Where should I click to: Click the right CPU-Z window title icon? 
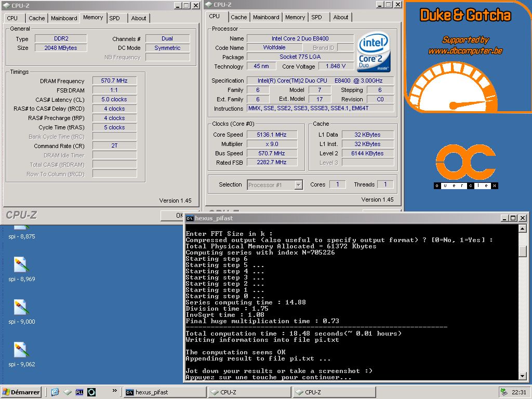209,4
